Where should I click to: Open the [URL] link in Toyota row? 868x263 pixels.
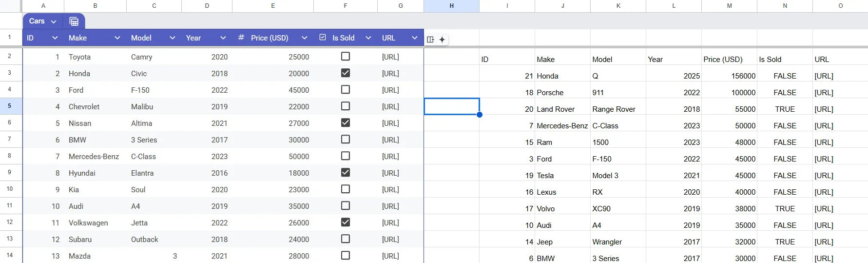(390, 57)
